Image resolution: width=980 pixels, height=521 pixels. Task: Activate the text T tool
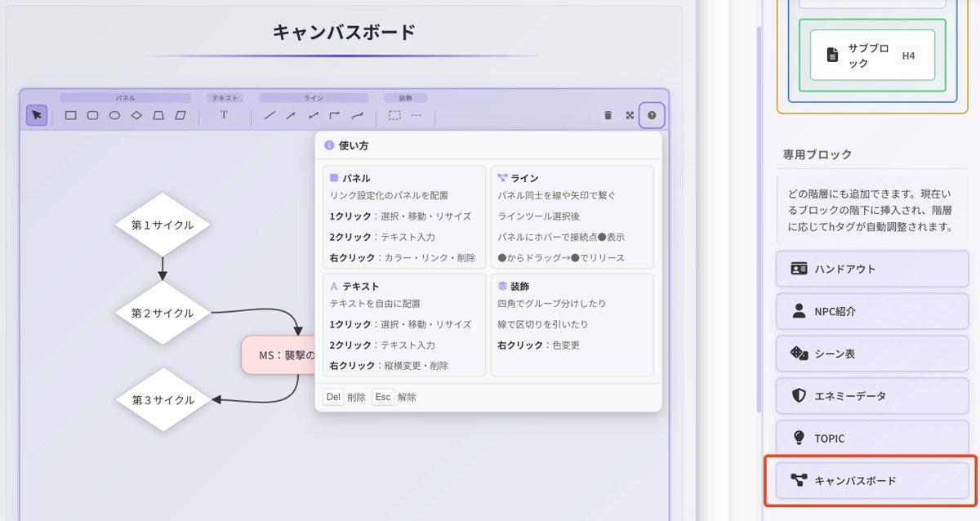225,115
